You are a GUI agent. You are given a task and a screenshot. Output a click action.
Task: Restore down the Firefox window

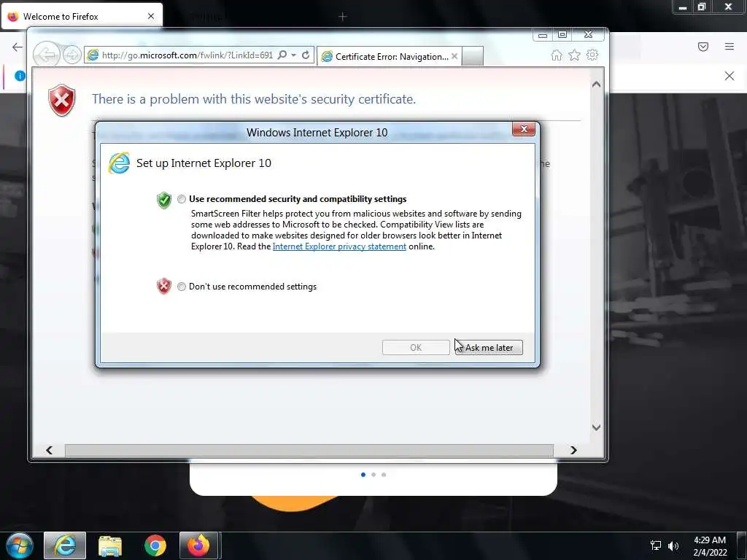(x=701, y=7)
